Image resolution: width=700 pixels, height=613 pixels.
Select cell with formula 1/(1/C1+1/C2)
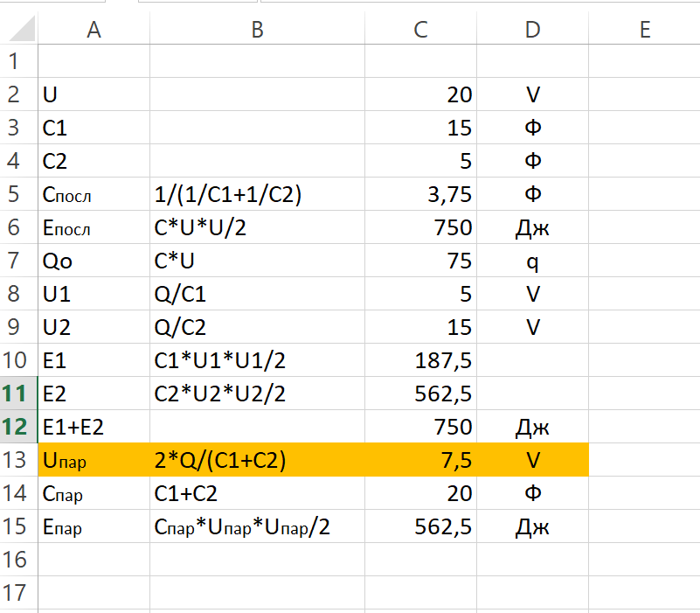coord(257,195)
